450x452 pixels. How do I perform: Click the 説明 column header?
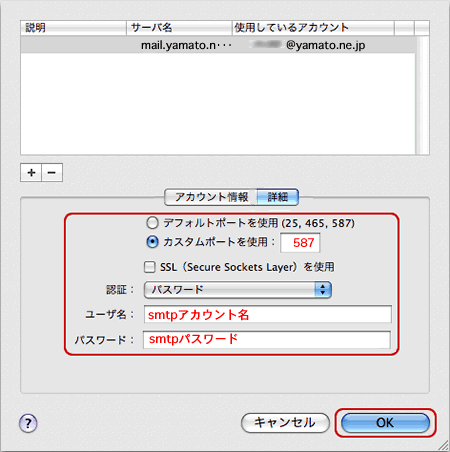(x=73, y=28)
